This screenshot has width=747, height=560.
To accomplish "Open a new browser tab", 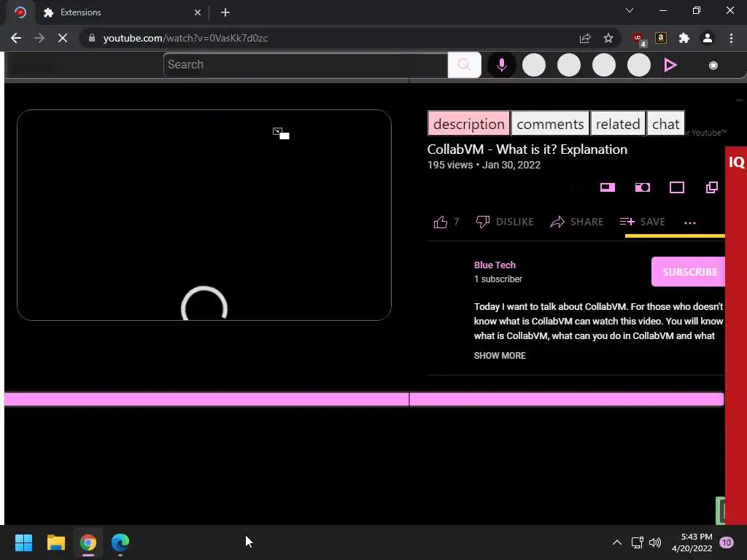I will (x=225, y=12).
